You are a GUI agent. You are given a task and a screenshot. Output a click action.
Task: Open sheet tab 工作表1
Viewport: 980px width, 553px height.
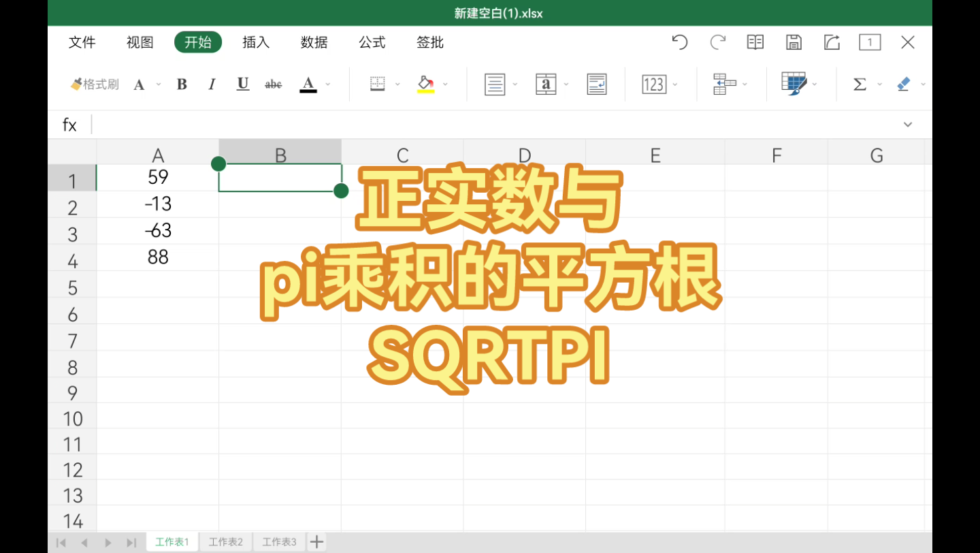tap(171, 542)
